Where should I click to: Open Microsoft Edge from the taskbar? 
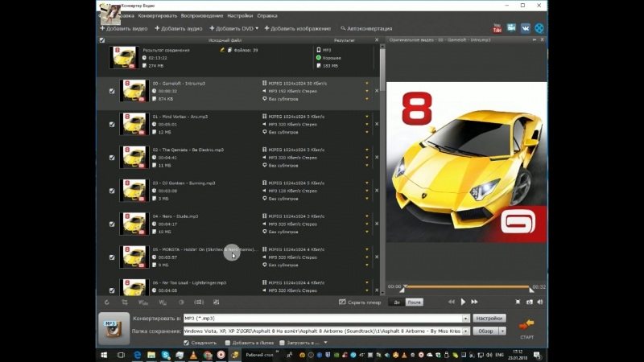click(x=137, y=354)
